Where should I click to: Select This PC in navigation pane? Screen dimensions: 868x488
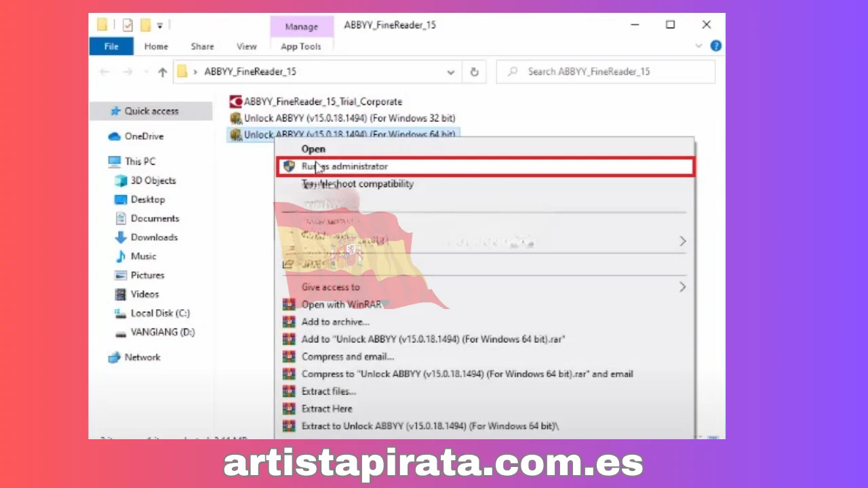coord(140,161)
